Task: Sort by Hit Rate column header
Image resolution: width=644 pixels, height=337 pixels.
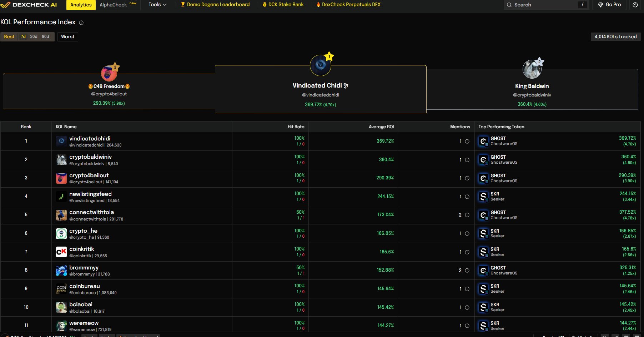Action: click(296, 127)
